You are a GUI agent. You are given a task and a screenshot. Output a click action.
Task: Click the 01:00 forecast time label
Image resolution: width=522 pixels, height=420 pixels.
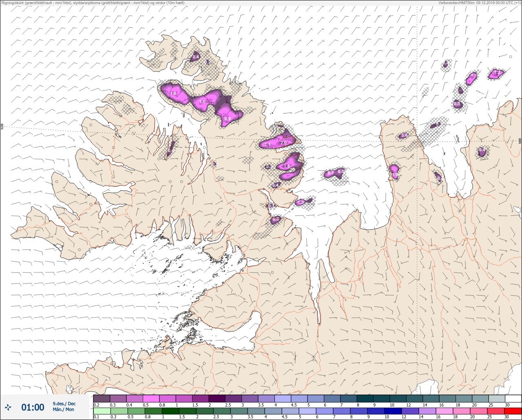33,407
